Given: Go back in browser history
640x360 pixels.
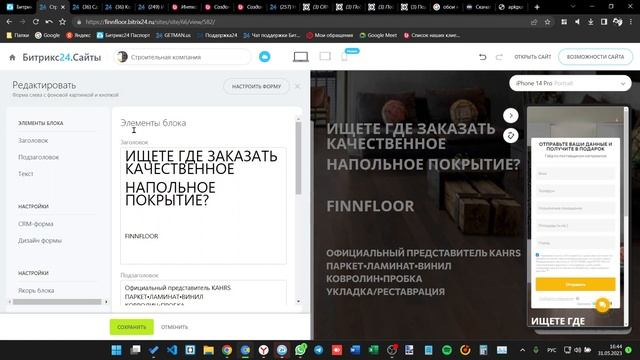Looking at the screenshot, I should pos(9,22).
